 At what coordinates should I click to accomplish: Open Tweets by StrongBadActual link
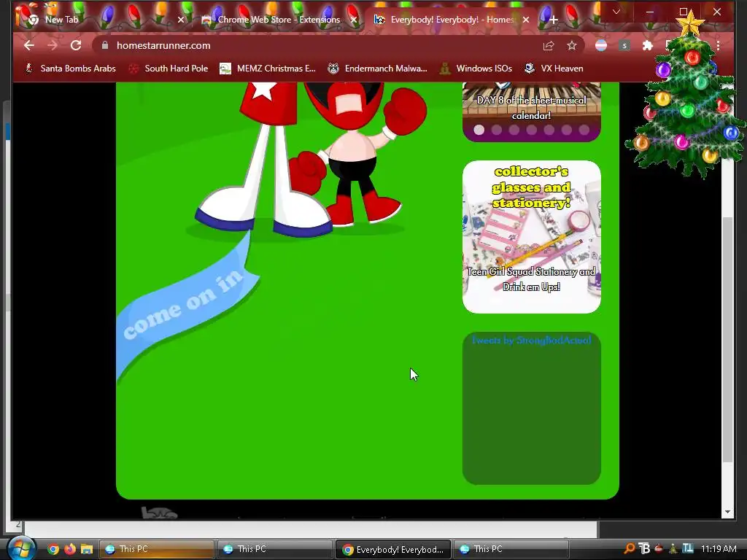tap(532, 340)
